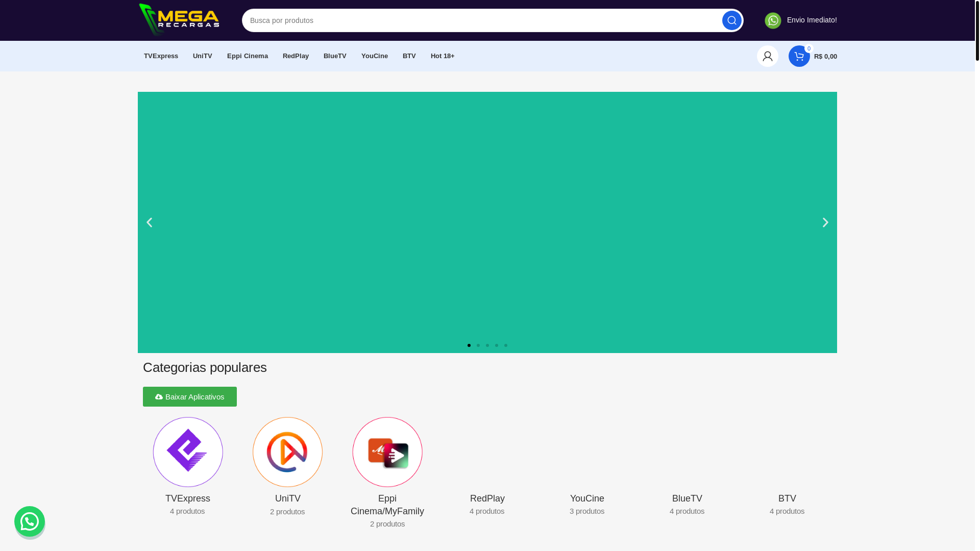The height and width of the screenshot is (551, 980).
Task: Click '2 produtos' under UniTV
Action: pos(287,512)
